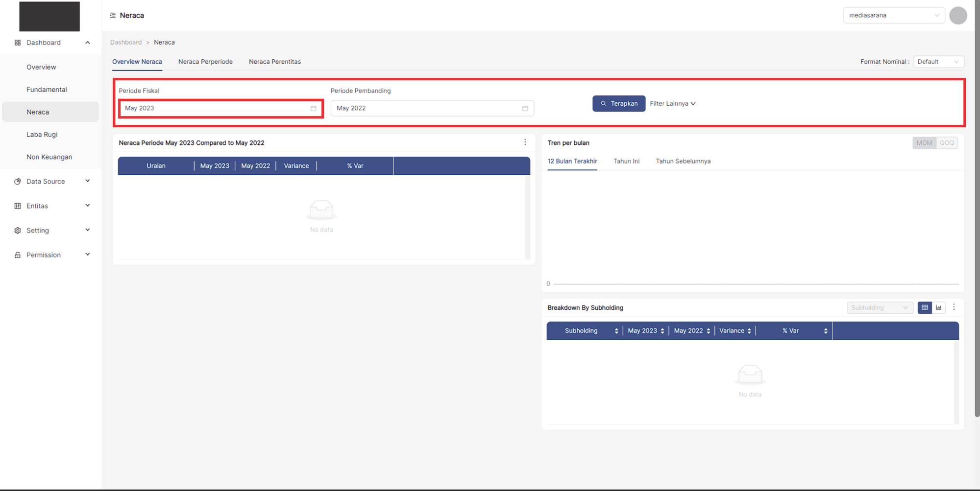This screenshot has width=980, height=491.
Task: Switch Breakdown to table view icon
Action: pos(925,307)
